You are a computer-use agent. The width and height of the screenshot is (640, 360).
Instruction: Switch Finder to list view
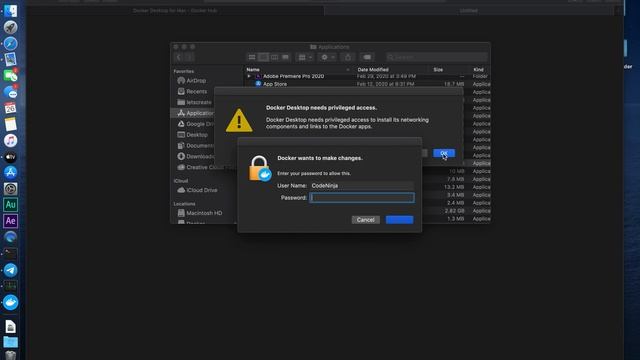click(x=263, y=57)
